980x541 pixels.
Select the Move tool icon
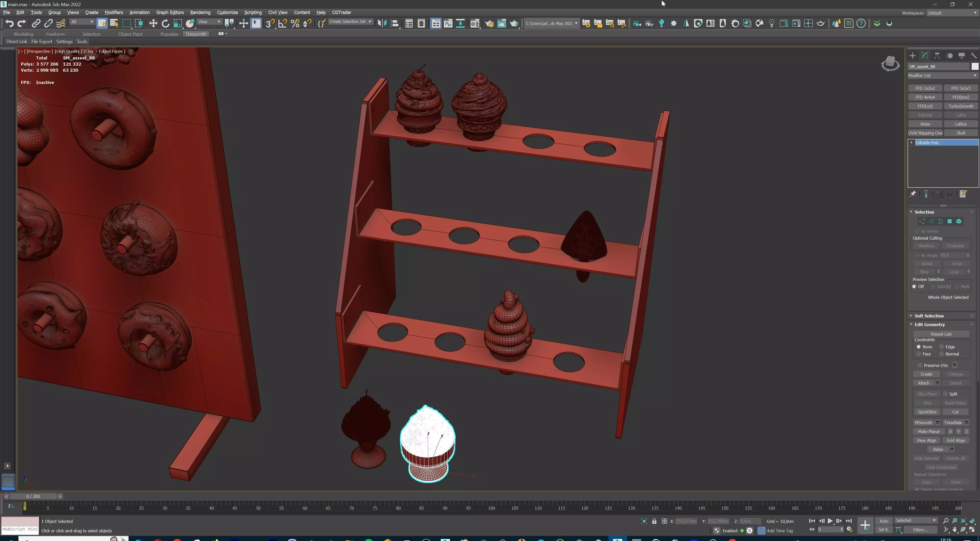[x=153, y=23]
